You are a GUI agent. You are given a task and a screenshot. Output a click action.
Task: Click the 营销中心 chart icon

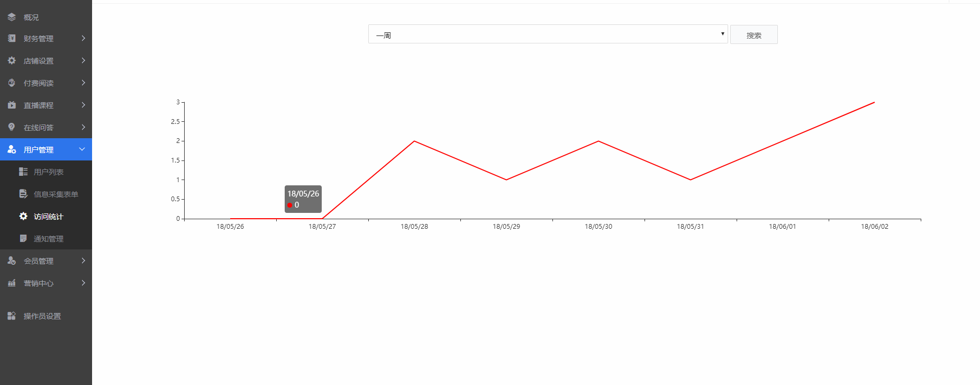coord(12,283)
